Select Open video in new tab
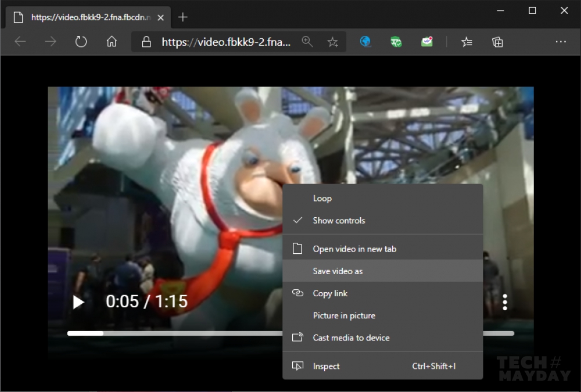The width and height of the screenshot is (581, 392). 383,249
